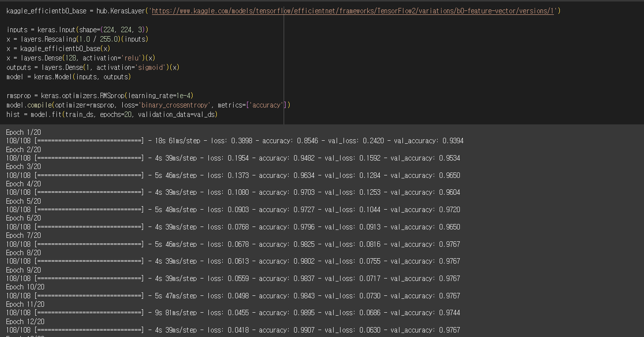Viewport: 644px width, 337px height.
Task: Click the 'model = keras.Model(inputs, outputs)' line
Action: tap(68, 77)
